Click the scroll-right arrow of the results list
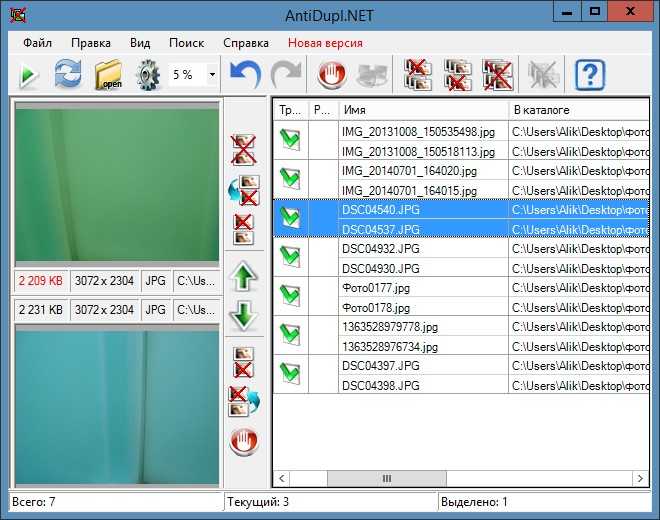Image resolution: width=660 pixels, height=520 pixels. click(x=640, y=478)
